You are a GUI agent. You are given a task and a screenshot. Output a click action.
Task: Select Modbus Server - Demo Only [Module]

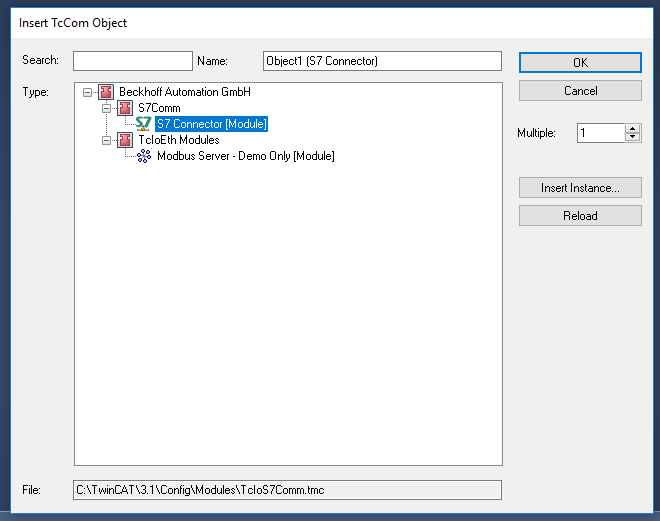[x=246, y=156]
